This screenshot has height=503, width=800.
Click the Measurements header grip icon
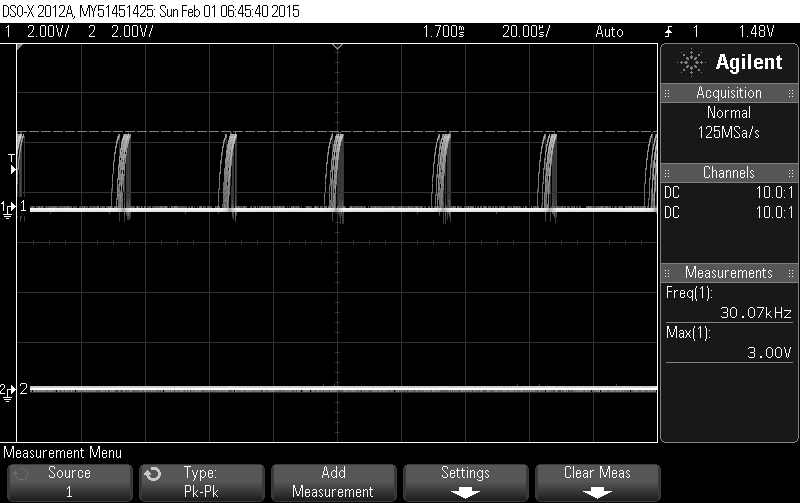pyautogui.click(x=667, y=273)
